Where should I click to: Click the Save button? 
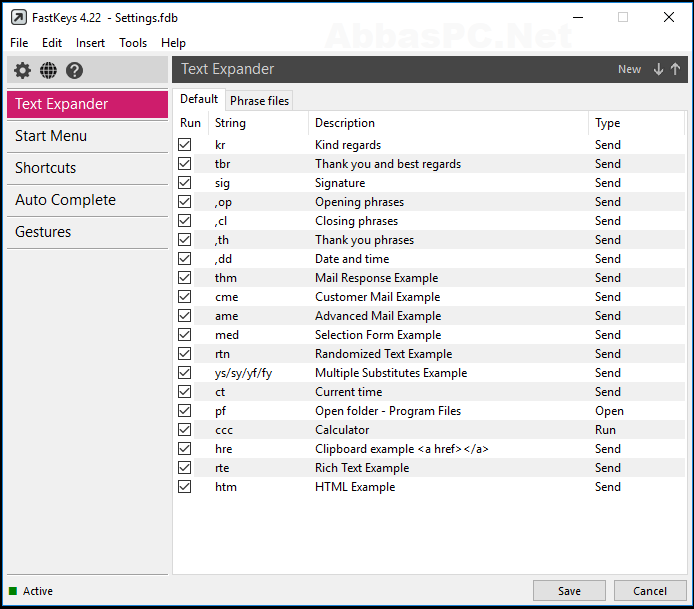click(x=569, y=591)
